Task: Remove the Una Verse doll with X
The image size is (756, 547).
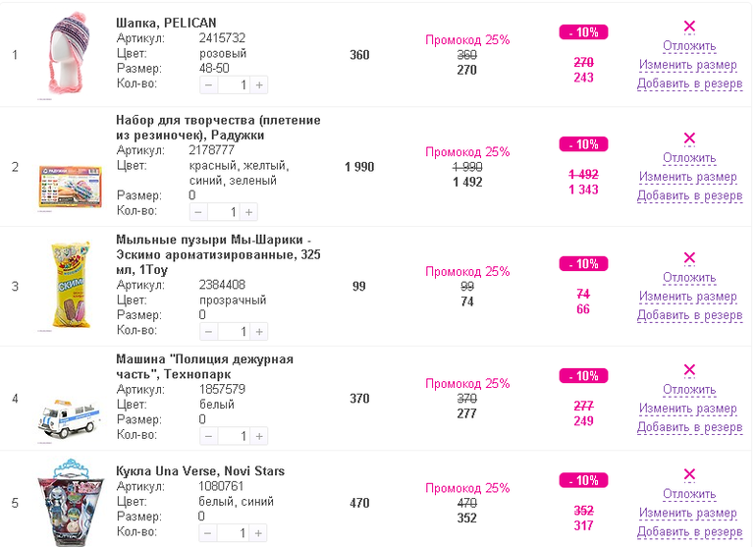Action: [x=689, y=474]
